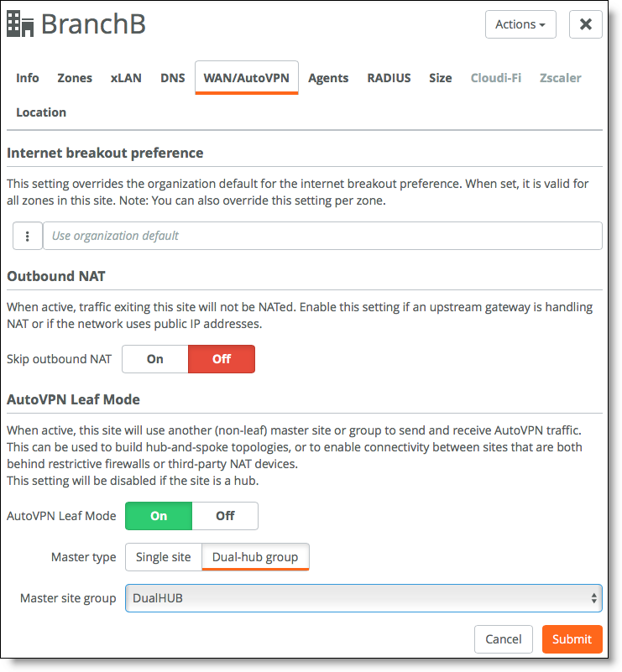Switch AutoVPN Leaf Mode off
The image size is (622, 672).
[x=225, y=516]
